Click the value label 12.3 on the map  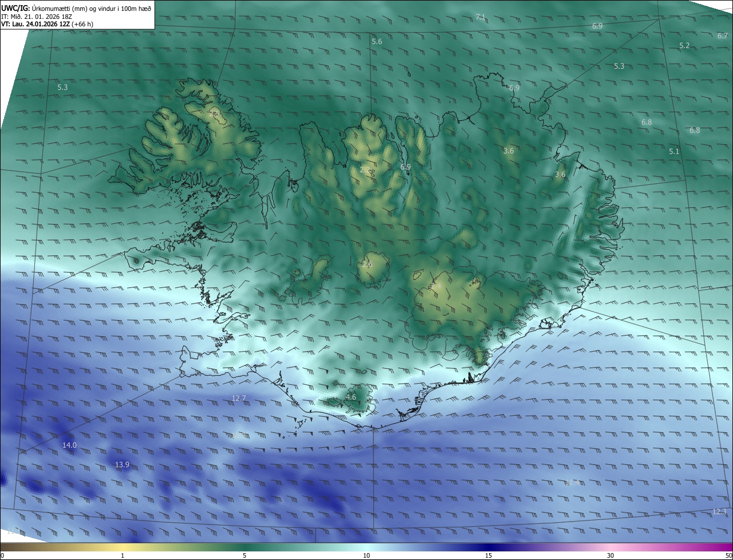719,511
